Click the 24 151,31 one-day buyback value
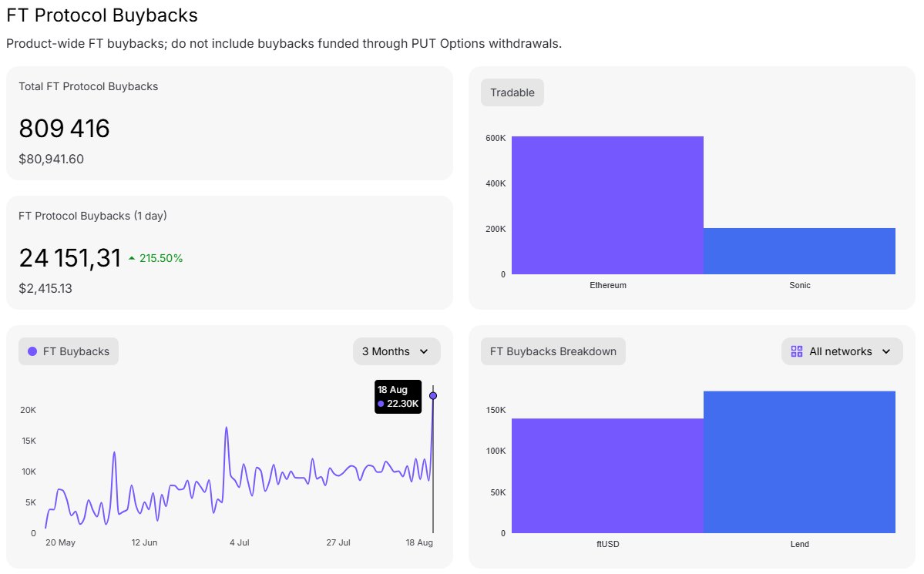This screenshot has width=924, height=574. tap(69, 258)
